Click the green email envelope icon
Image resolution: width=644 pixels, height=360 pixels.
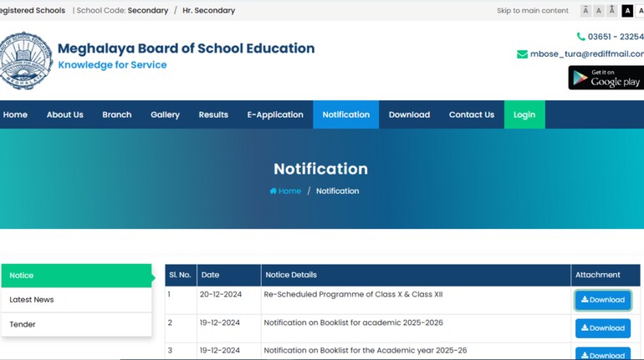pos(522,54)
